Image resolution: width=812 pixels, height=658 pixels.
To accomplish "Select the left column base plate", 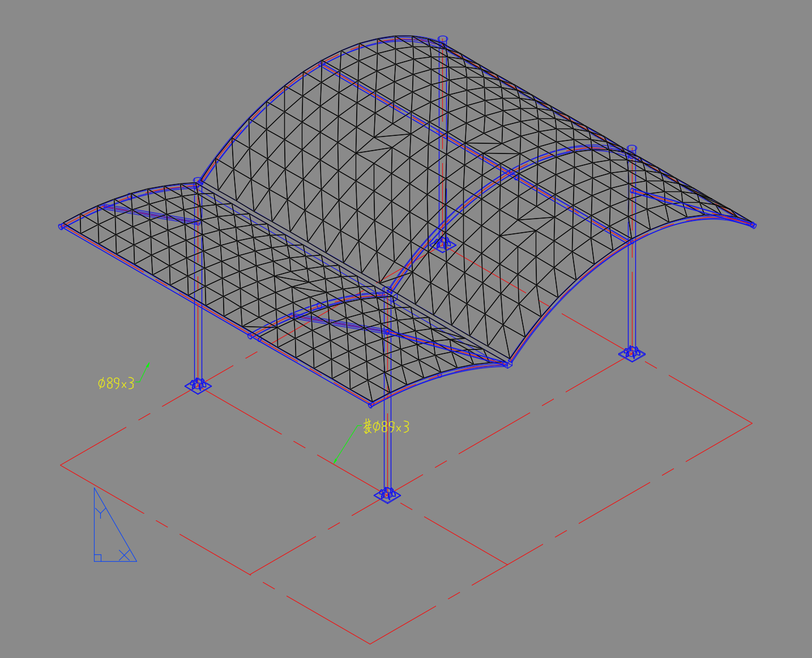I will (198, 386).
